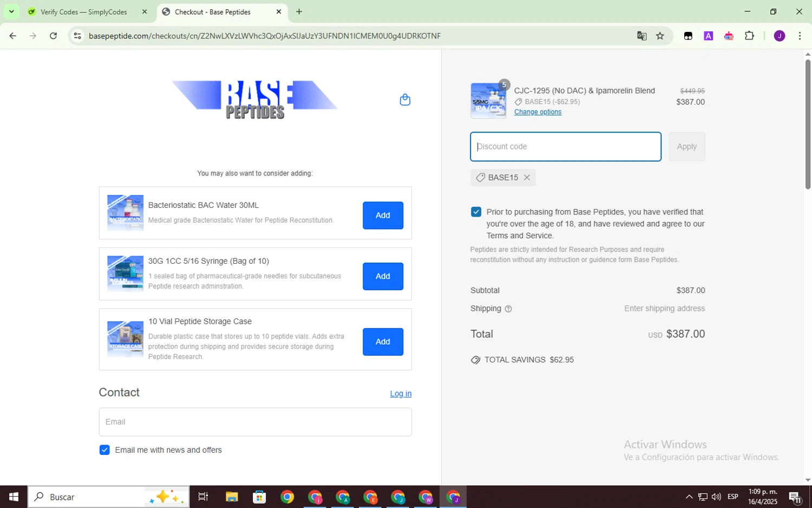View site information icon beside URL

point(77,36)
